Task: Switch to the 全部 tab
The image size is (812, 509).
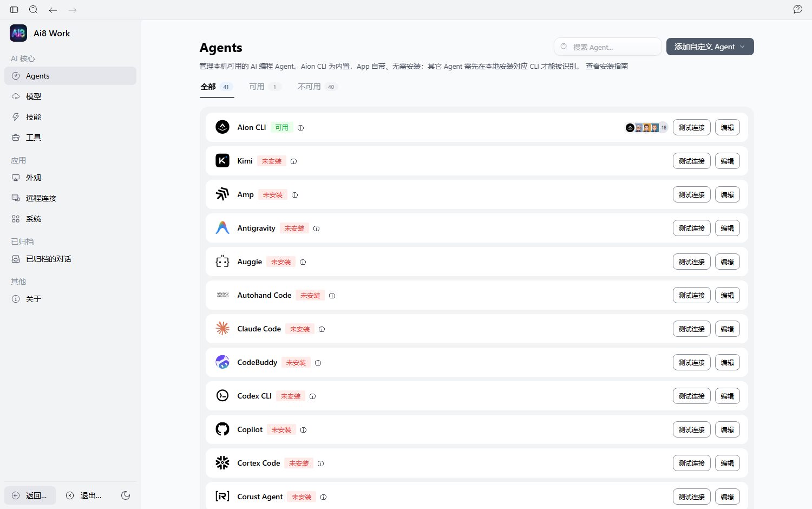Action: click(x=217, y=87)
